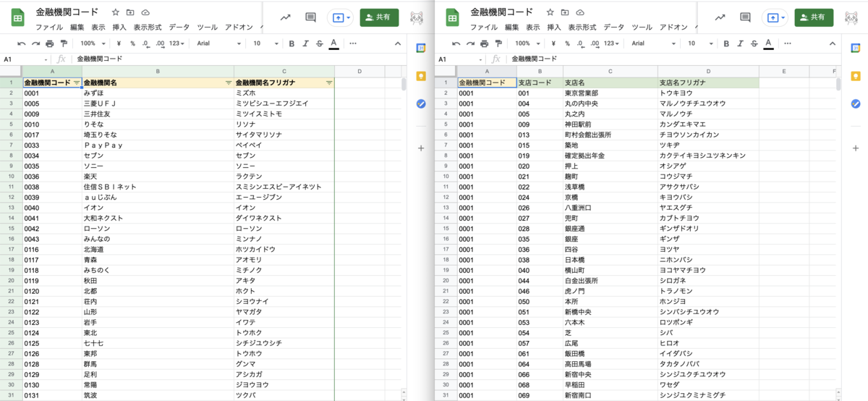Screen dimensions: 868x401
Task: Open データ menu in left window
Action: (x=179, y=28)
